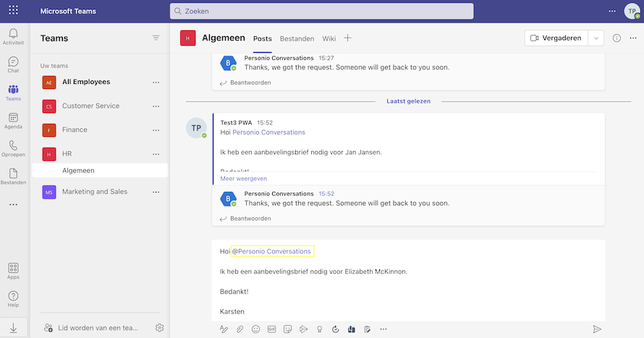Open the Praise badge icon
The image size is (644, 338).
[319, 329]
